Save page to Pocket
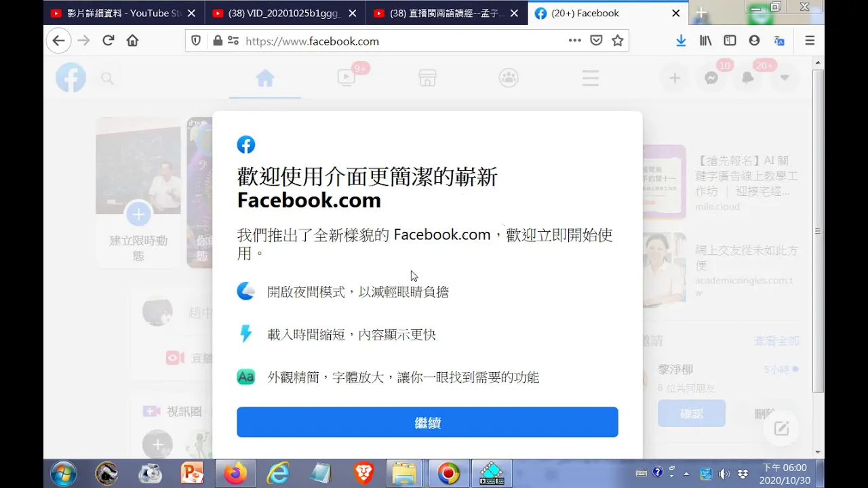 click(x=596, y=41)
